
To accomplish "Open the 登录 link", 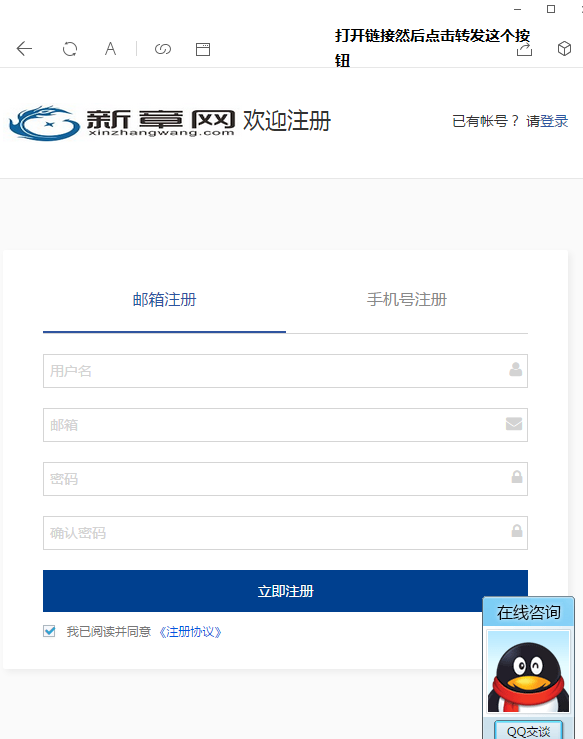I will (x=554, y=121).
